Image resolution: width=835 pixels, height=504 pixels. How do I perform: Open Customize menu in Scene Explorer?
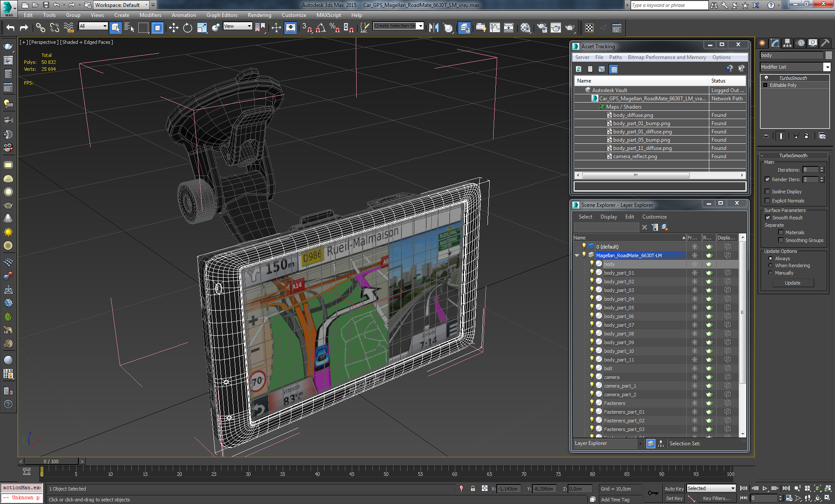pyautogui.click(x=654, y=217)
